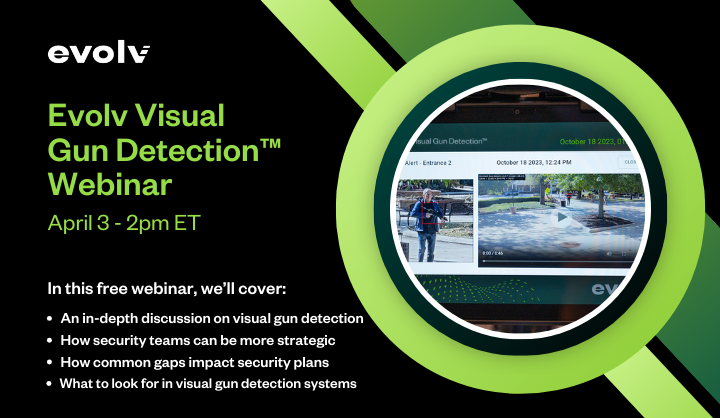Click the 0:00 / 0:46 video time display
This screenshot has width=720, height=418.
coord(493,255)
